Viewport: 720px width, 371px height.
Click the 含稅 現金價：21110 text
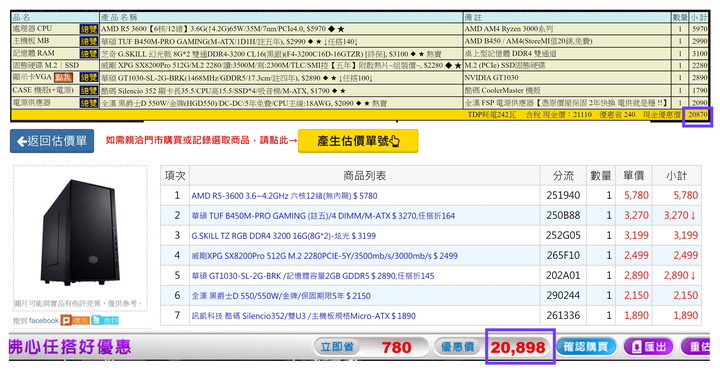pos(558,115)
